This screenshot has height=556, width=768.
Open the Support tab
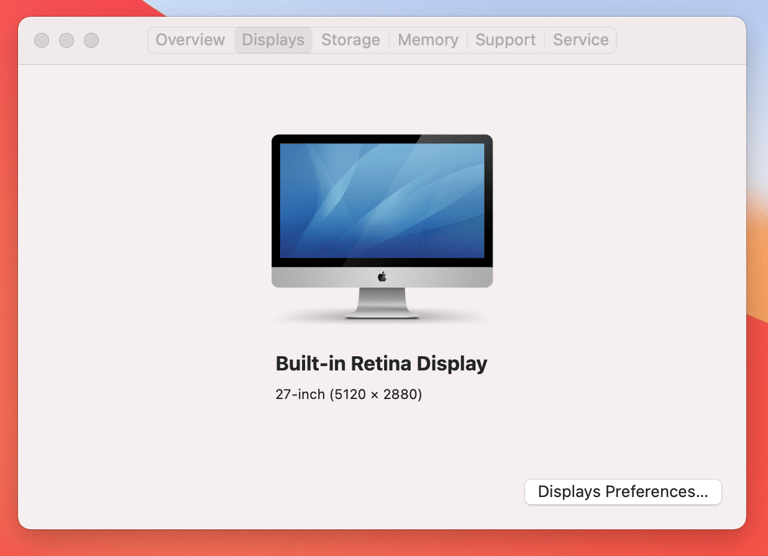[x=505, y=40]
